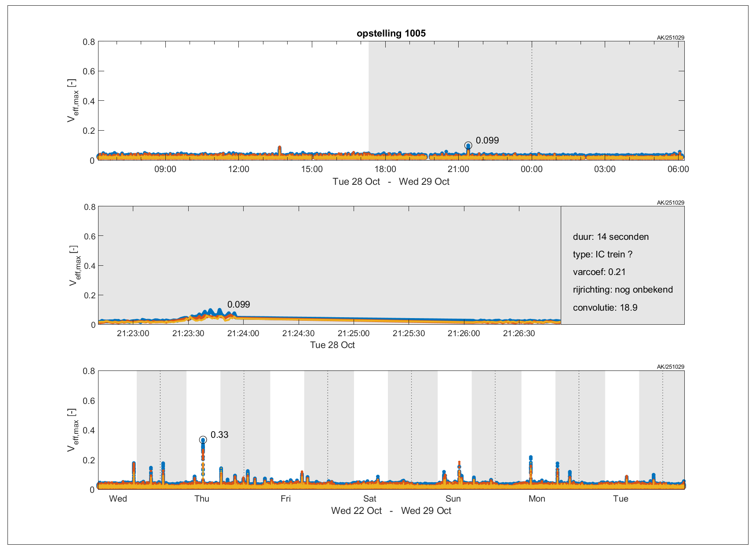Screen dimensions: 756x550
Task: Select the 'type: IC trein ?' line
Action: 603,254
